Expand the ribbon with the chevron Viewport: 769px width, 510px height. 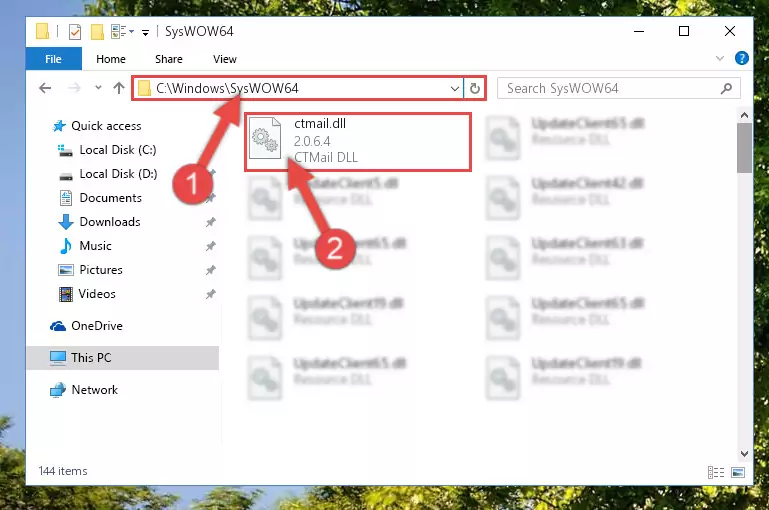[720, 58]
